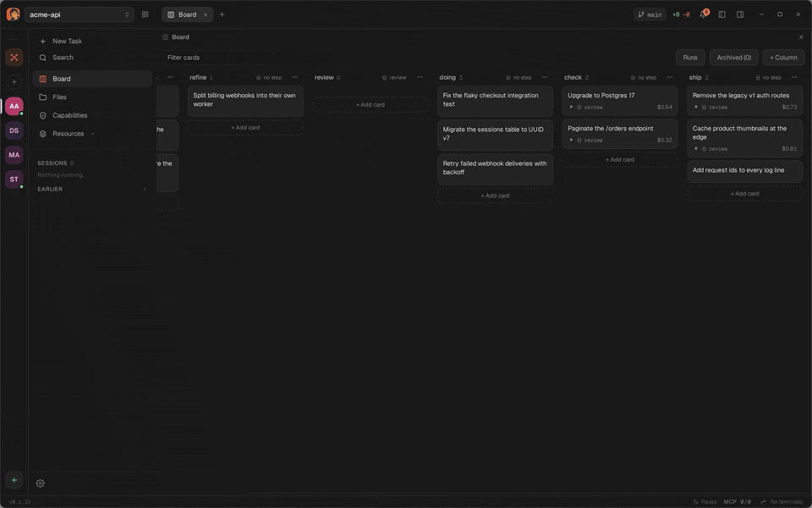Open MCP 0/0 status indicator
812x508 pixels.
tap(737, 502)
